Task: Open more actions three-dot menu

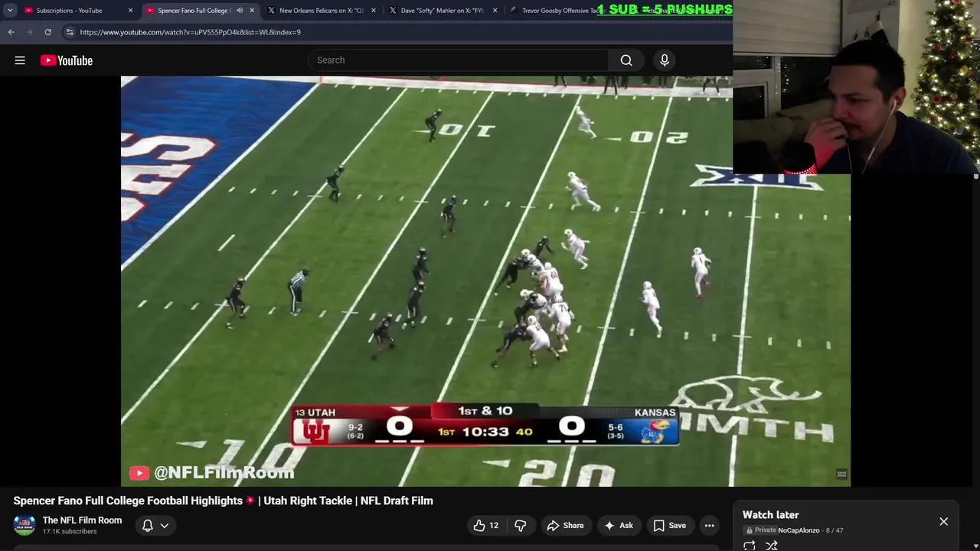Action: click(x=710, y=525)
